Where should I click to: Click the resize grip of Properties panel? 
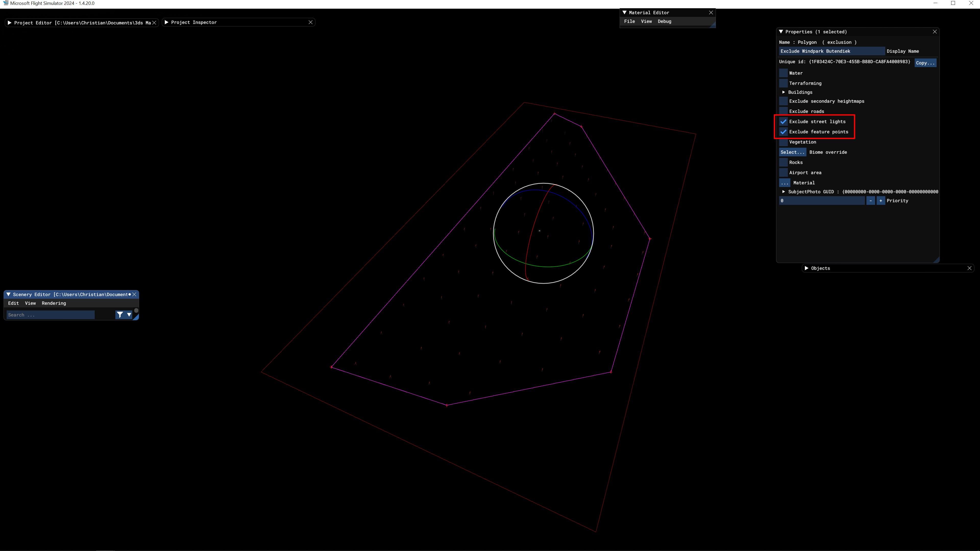click(936, 260)
